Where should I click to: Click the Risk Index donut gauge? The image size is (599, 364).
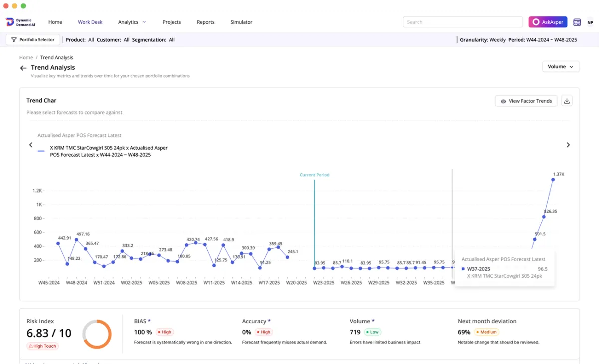point(97,334)
